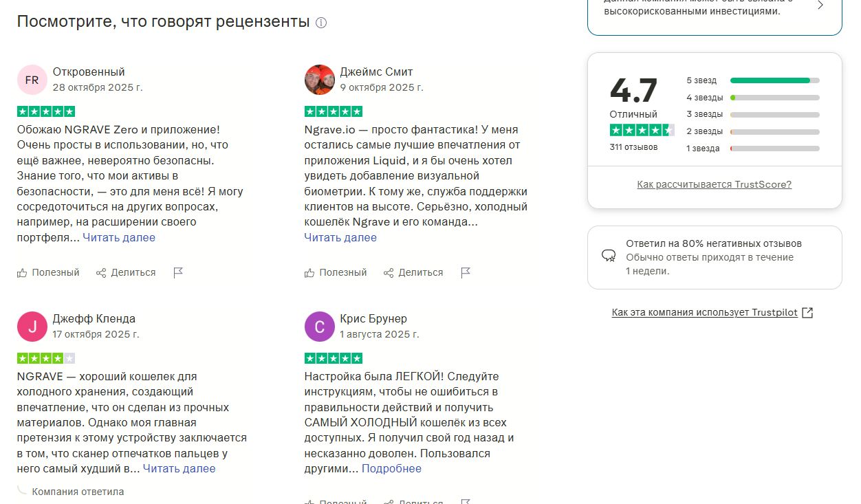
Task: Open external link icon next to Trustpilot
Action: [x=808, y=313]
